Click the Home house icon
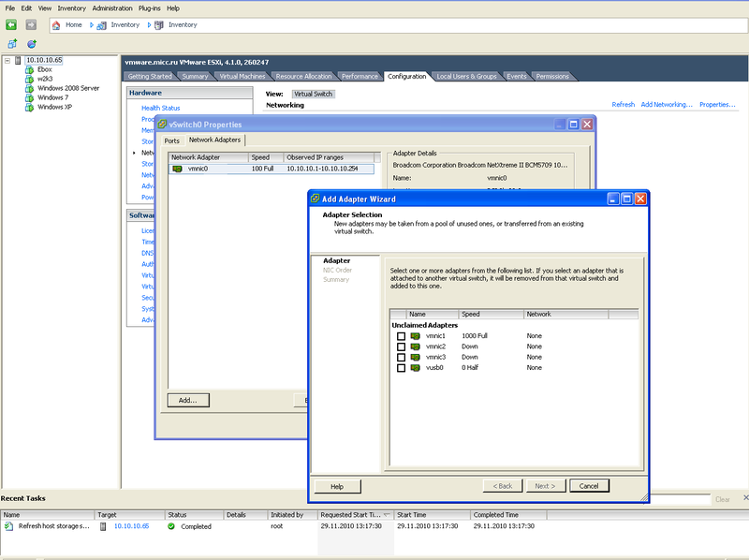 click(x=56, y=25)
